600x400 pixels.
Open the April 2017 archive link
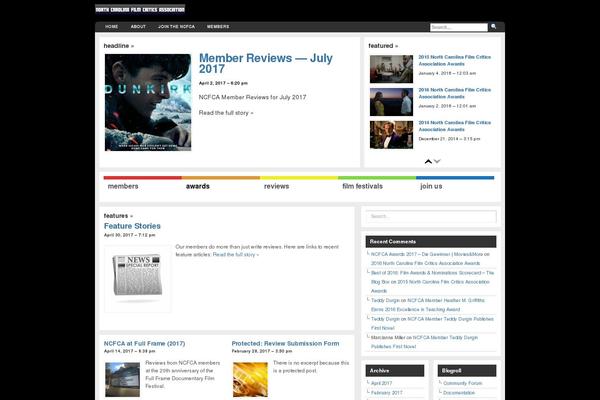[382, 383]
